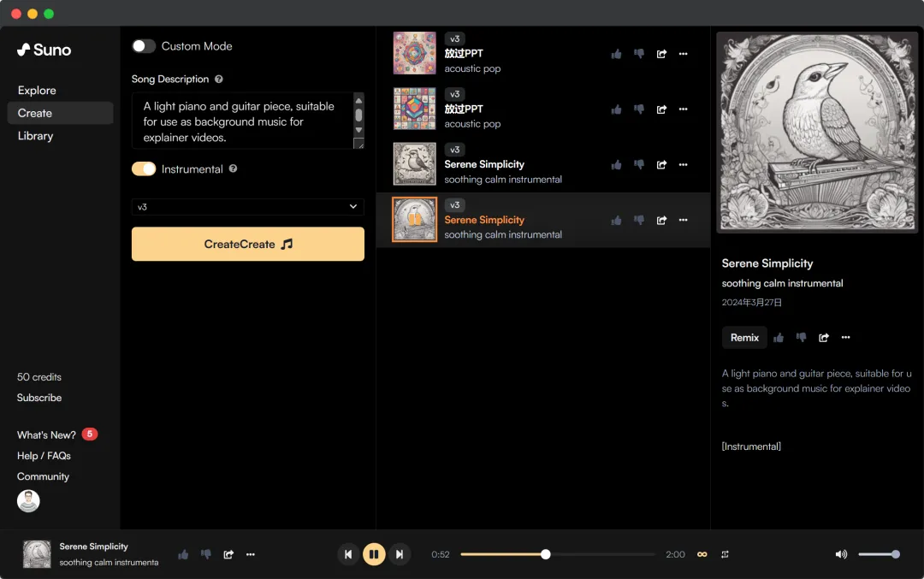924x579 pixels.
Task: Turn off the Instrumental toggle
Action: coord(144,169)
